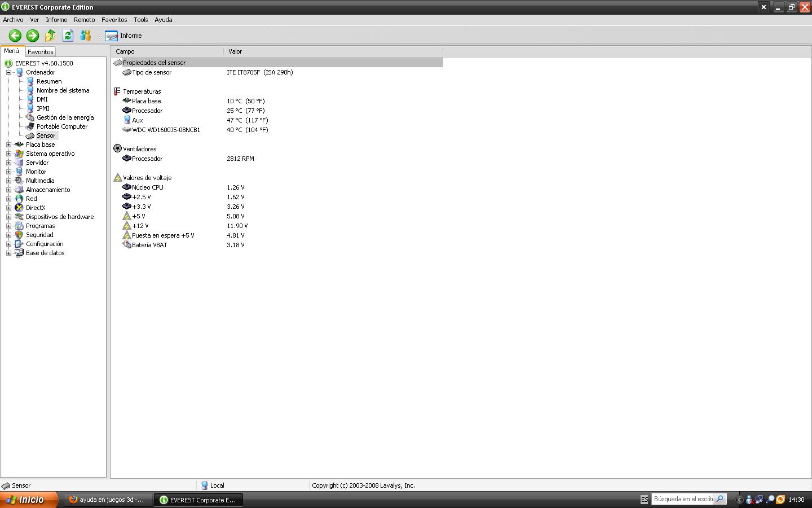This screenshot has width=812, height=508.
Task: Expand the Sistema operativo tree node
Action: click(9, 154)
